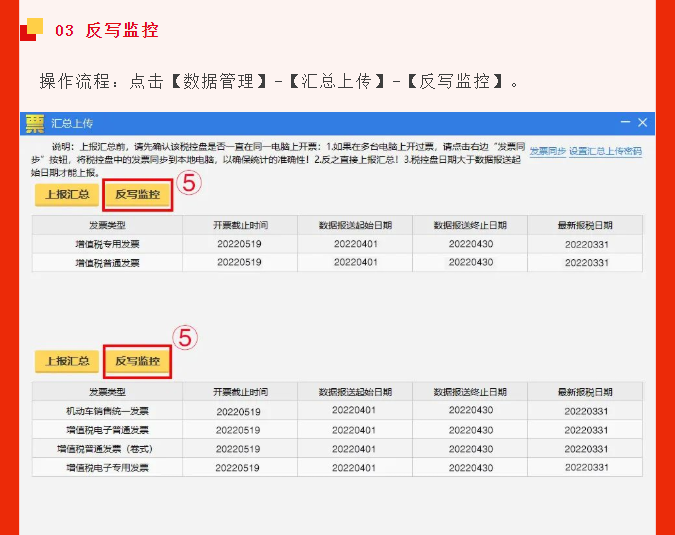
Task: Click 开票截止时间 header above the 机动车销售统一发票 row
Action: (x=240, y=392)
